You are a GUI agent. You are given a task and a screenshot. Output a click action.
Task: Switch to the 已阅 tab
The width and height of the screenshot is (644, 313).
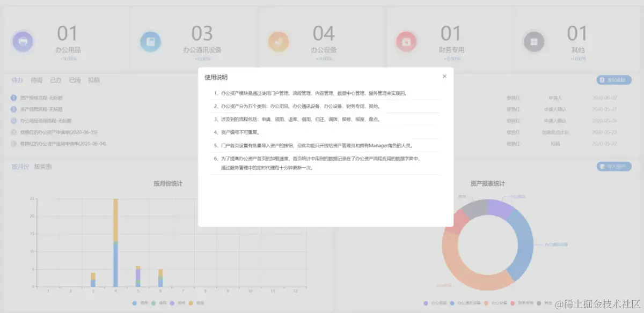click(x=75, y=80)
